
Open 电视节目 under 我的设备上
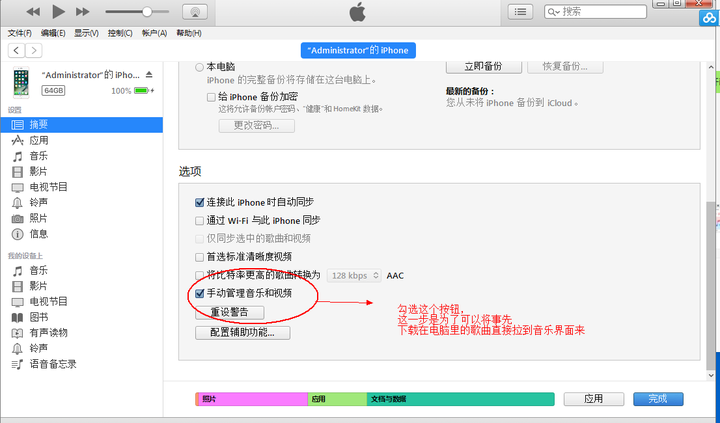click(x=82, y=302)
